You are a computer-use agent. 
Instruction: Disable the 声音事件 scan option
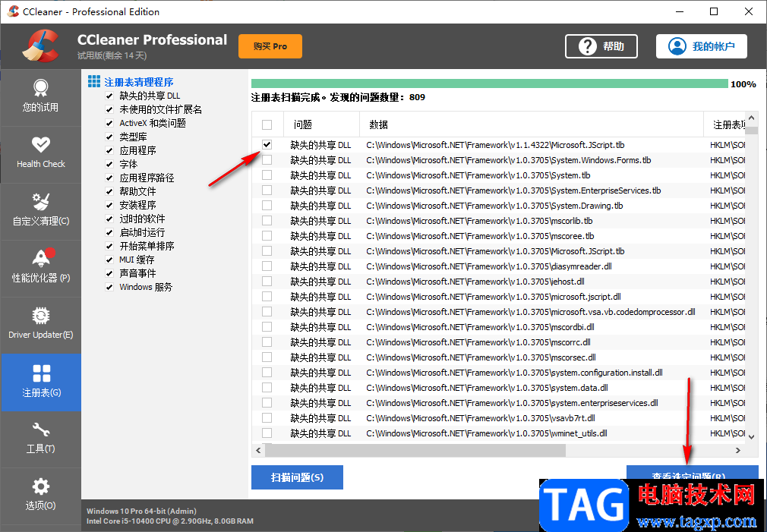[x=109, y=273]
